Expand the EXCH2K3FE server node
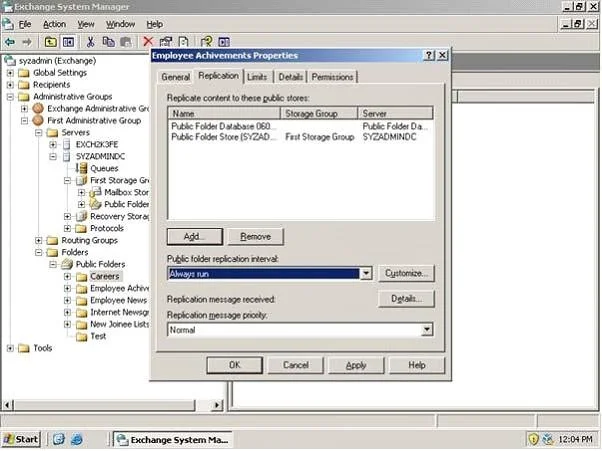This screenshot has height=451, width=602. (x=53, y=144)
